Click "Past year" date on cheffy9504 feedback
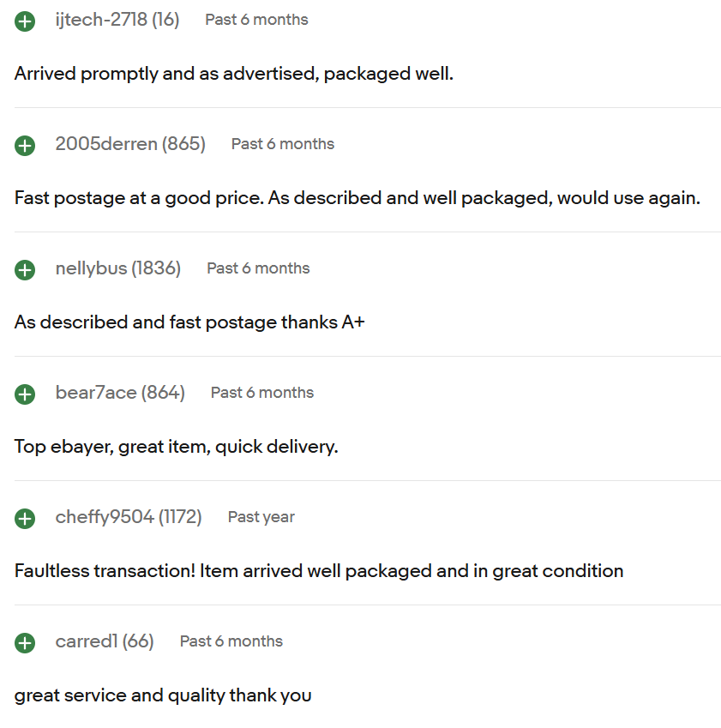721x728 pixels. point(261,517)
